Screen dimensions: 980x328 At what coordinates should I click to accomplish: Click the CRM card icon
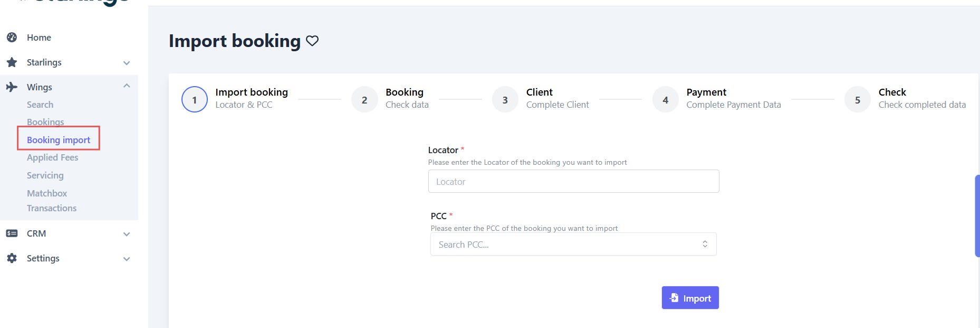coord(12,233)
